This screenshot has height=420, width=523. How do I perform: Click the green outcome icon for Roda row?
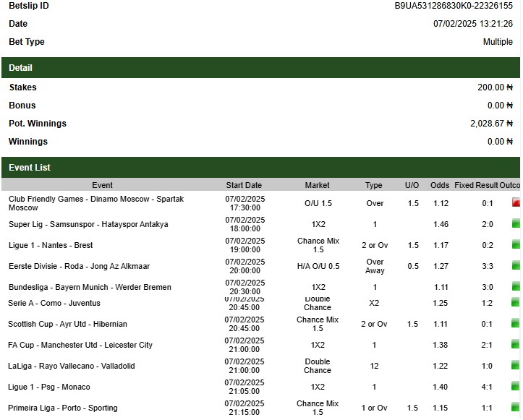pos(516,265)
